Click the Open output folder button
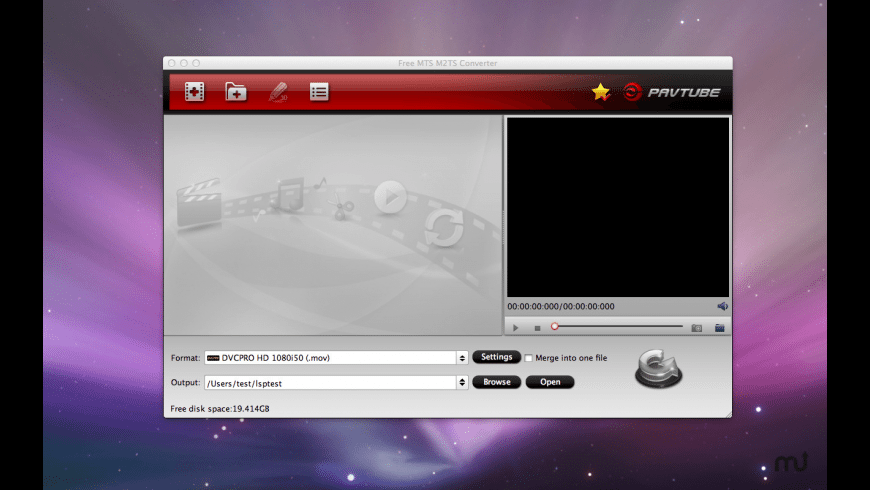The height and width of the screenshot is (490, 870). pyautogui.click(x=550, y=382)
